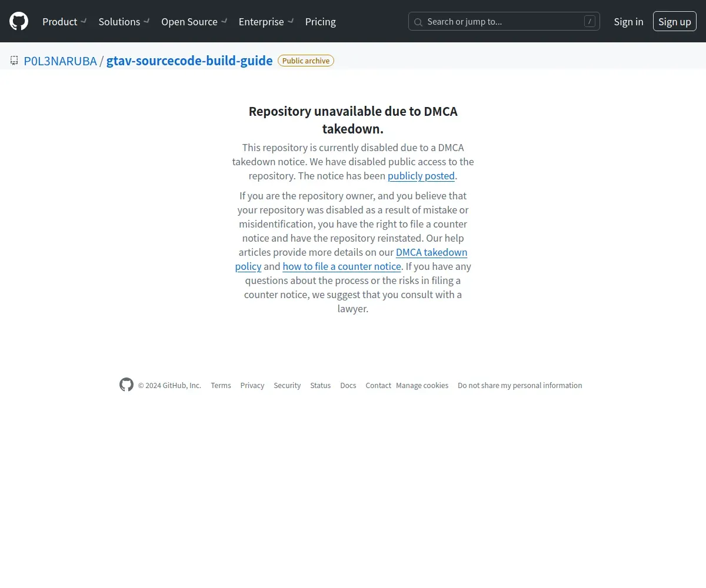Image resolution: width=706 pixels, height=588 pixels.
Task: Expand the Enterprise dropdown chevron
Action: pyautogui.click(x=291, y=21)
